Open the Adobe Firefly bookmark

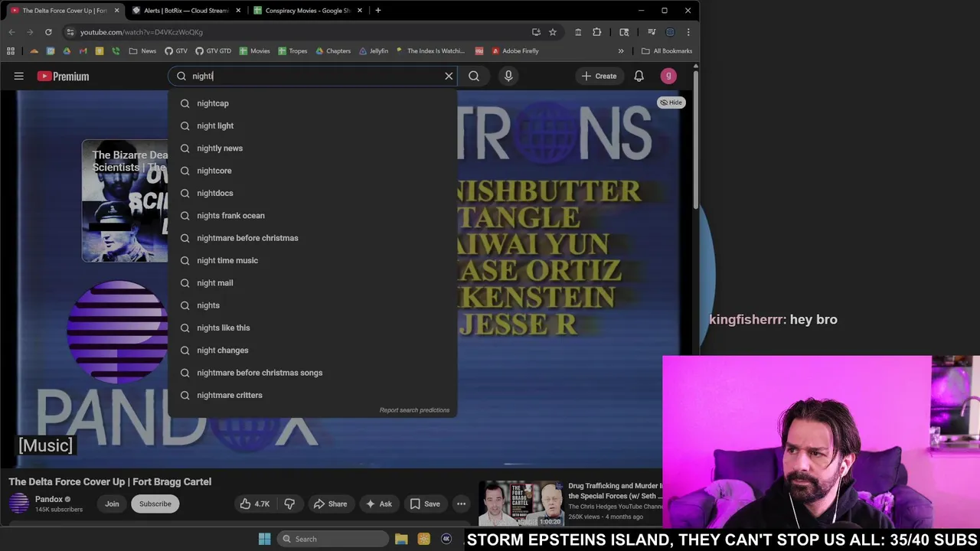tap(514, 51)
